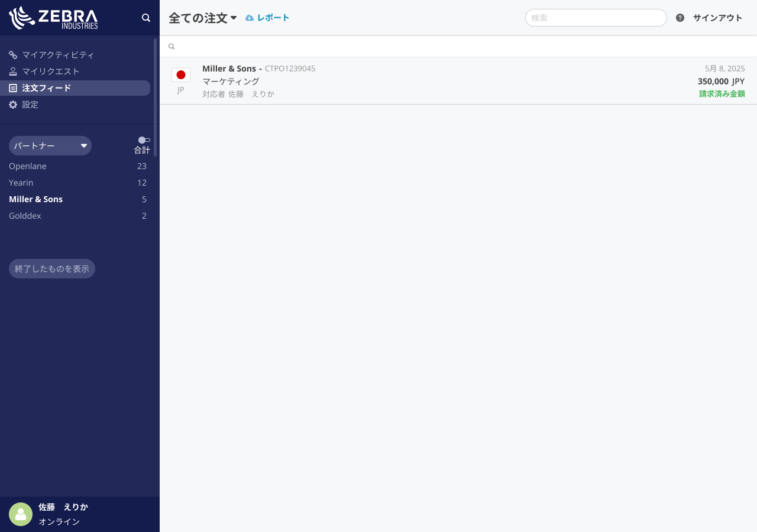Toggle the 合計 switch above the partner totals
The height and width of the screenshot is (532, 757).
tap(143, 140)
